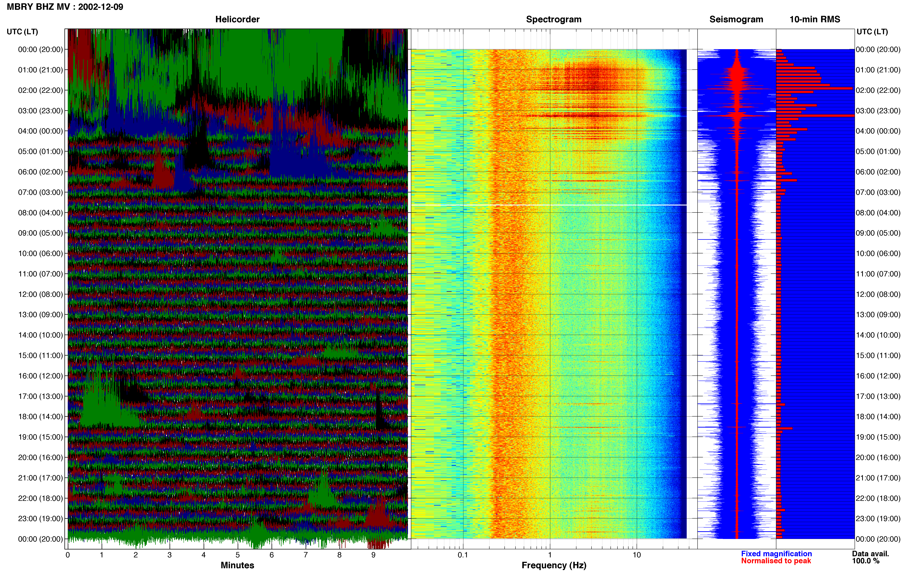Select the 'Spectrogram' panel heading
Image resolution: width=924 pixels, height=578 pixels.
click(x=554, y=20)
